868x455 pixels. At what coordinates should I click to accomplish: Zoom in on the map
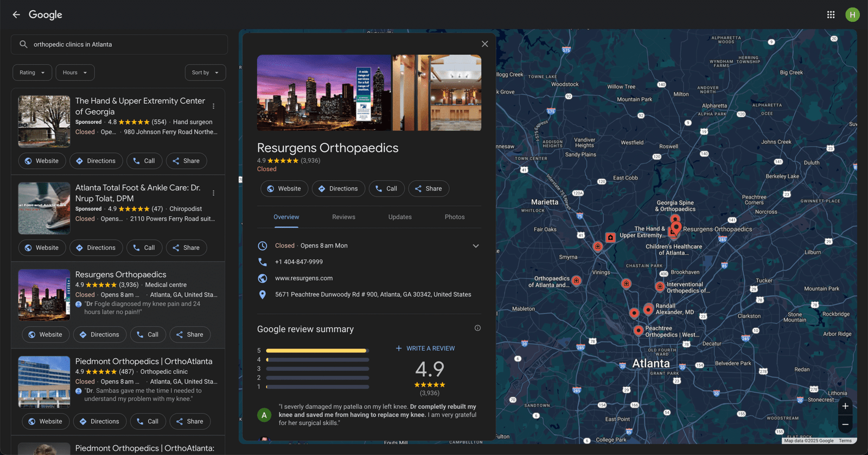tap(845, 406)
